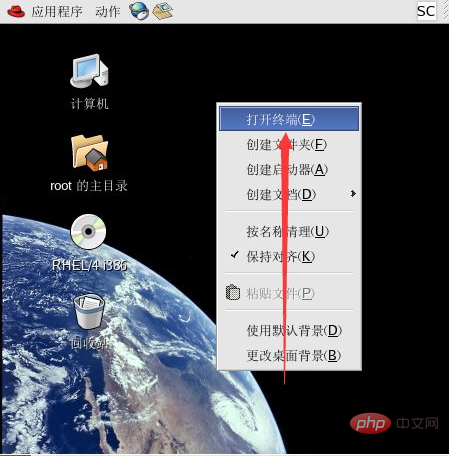
Task: Open the 应用程序 menu
Action: pos(57,12)
